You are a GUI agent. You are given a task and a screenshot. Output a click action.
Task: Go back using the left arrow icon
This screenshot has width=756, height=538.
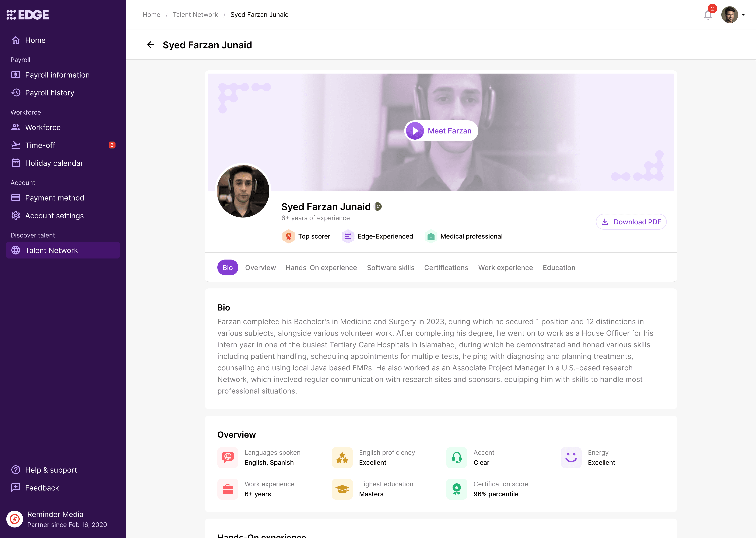point(151,45)
